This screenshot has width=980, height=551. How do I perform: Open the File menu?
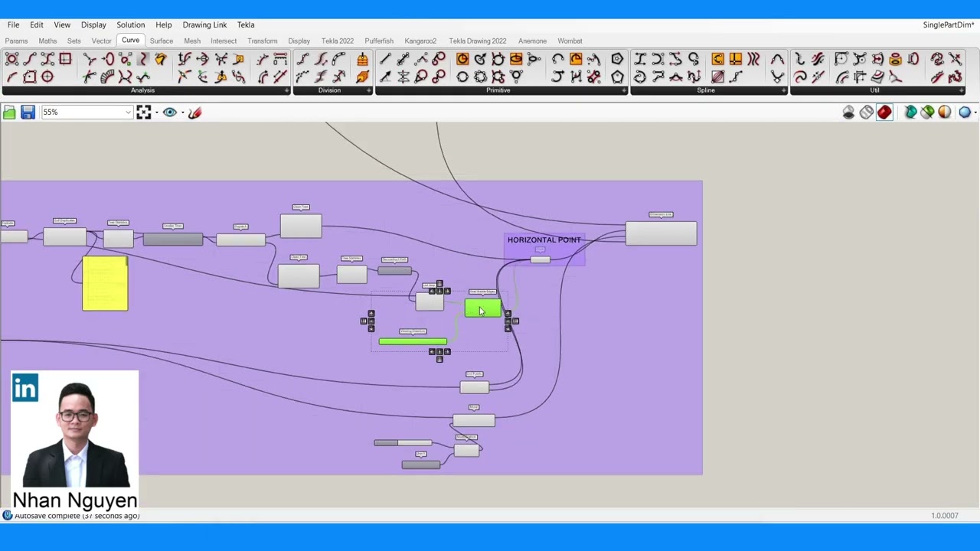coord(13,24)
